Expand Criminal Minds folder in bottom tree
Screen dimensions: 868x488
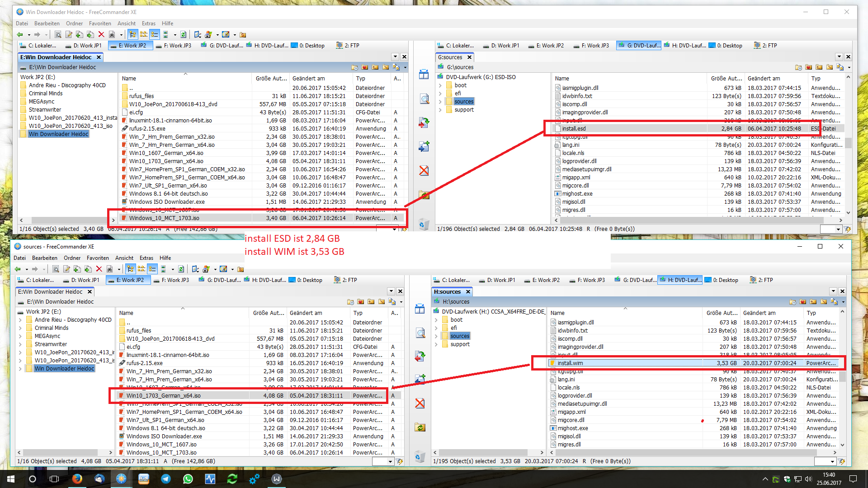tap(20, 328)
